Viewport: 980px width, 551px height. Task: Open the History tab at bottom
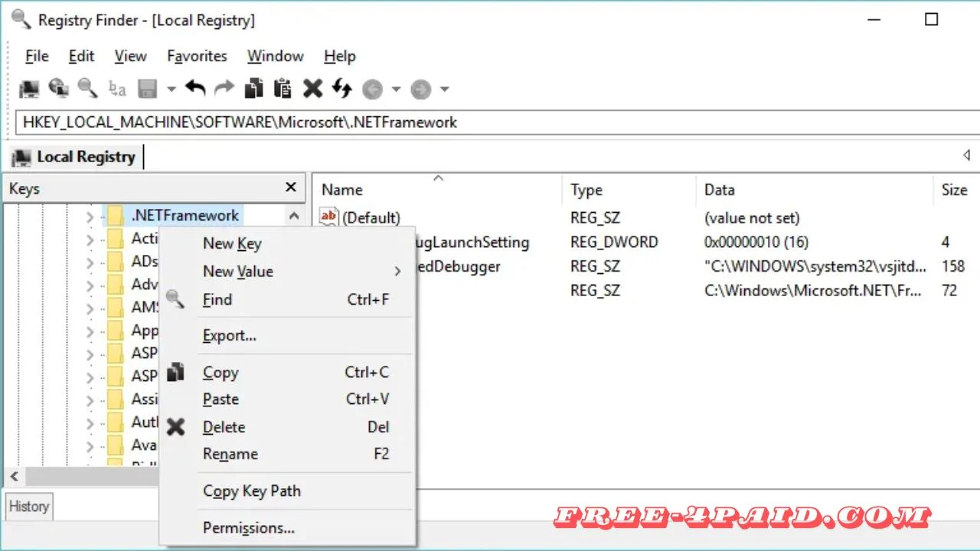pos(28,506)
